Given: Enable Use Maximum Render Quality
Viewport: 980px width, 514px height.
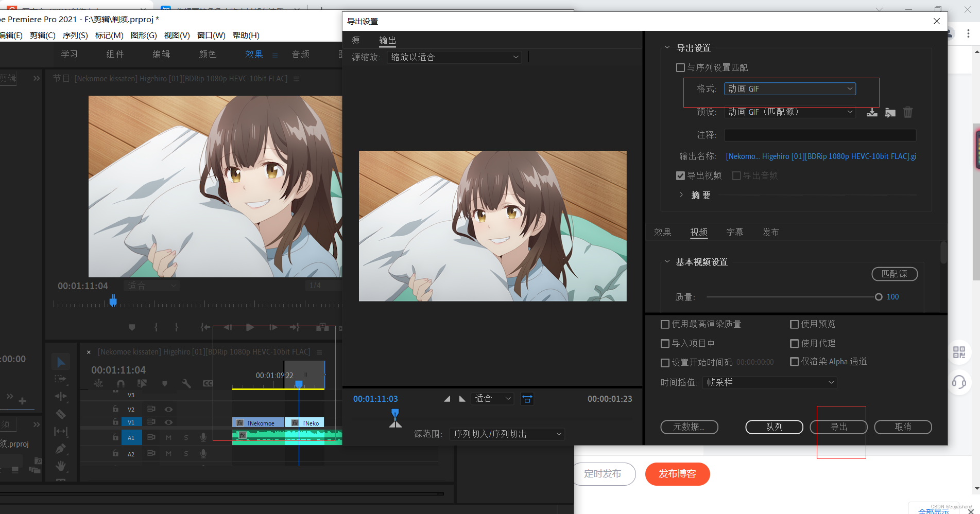Looking at the screenshot, I should point(665,324).
